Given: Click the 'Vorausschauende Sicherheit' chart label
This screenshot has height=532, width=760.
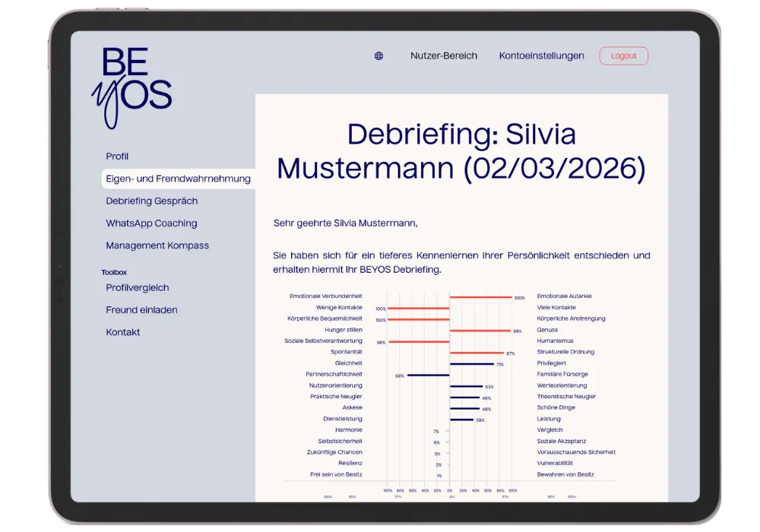Looking at the screenshot, I should 576,452.
